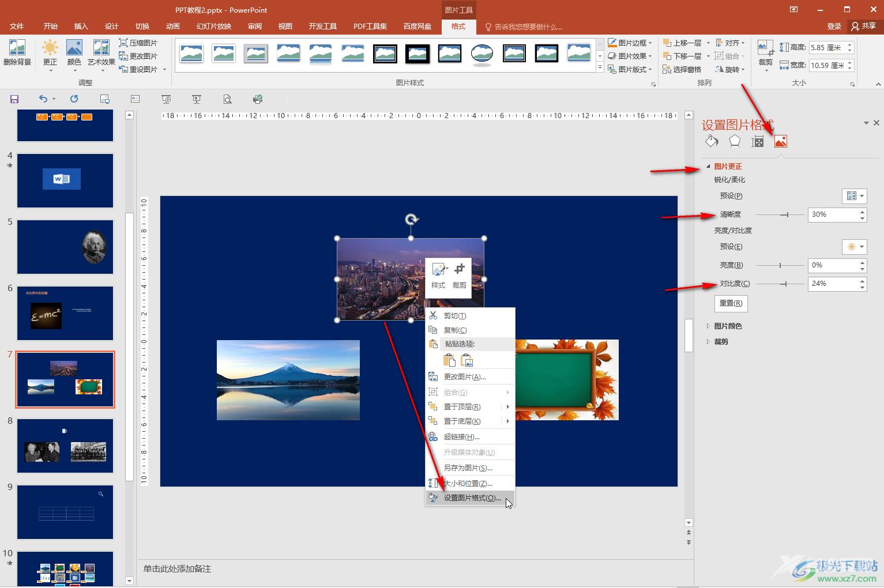Select slide 8 thumbnail

click(x=65, y=446)
